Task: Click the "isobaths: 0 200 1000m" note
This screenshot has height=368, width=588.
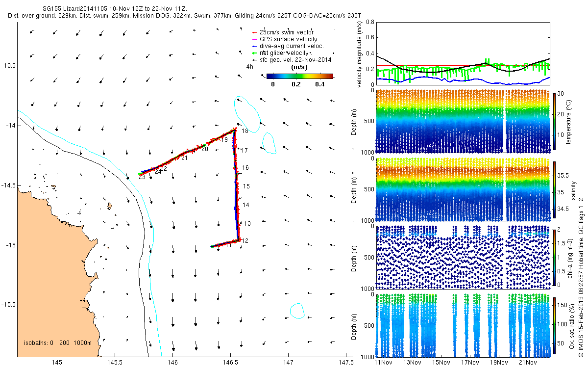Action: 58,343
